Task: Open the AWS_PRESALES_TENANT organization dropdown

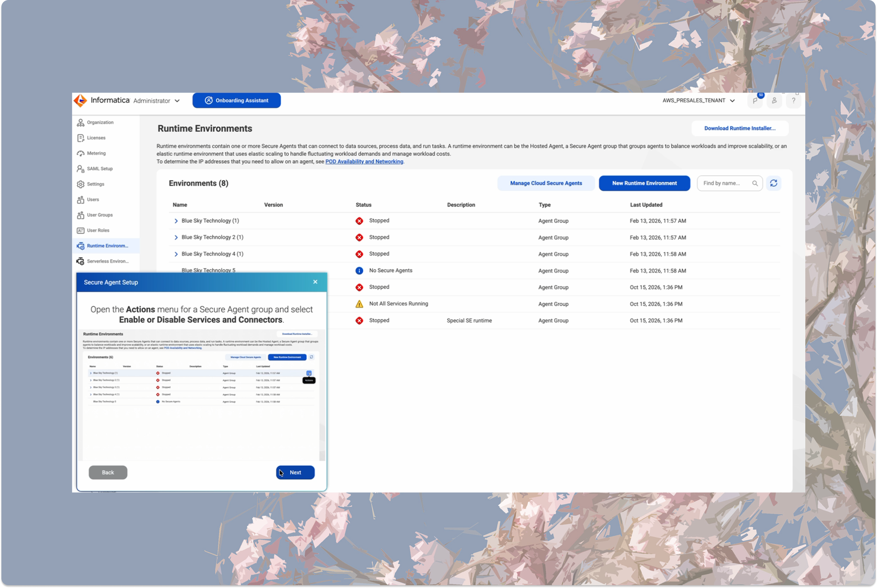Action: 698,101
